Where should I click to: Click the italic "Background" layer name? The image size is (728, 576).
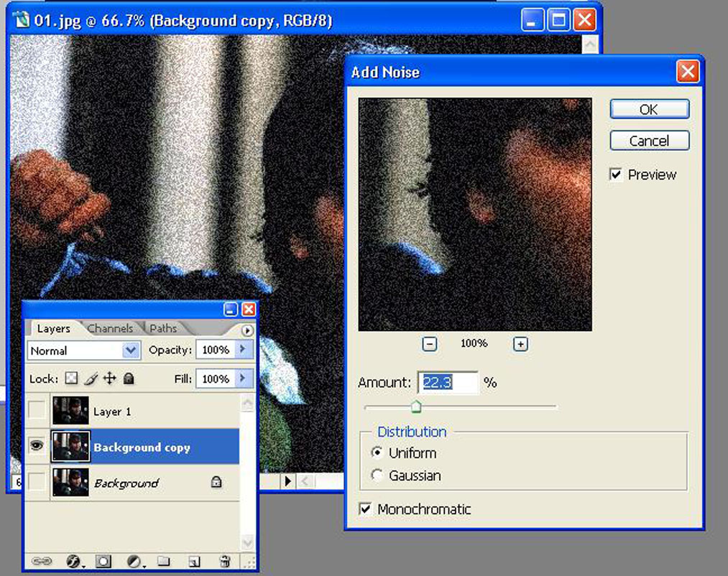tap(126, 483)
